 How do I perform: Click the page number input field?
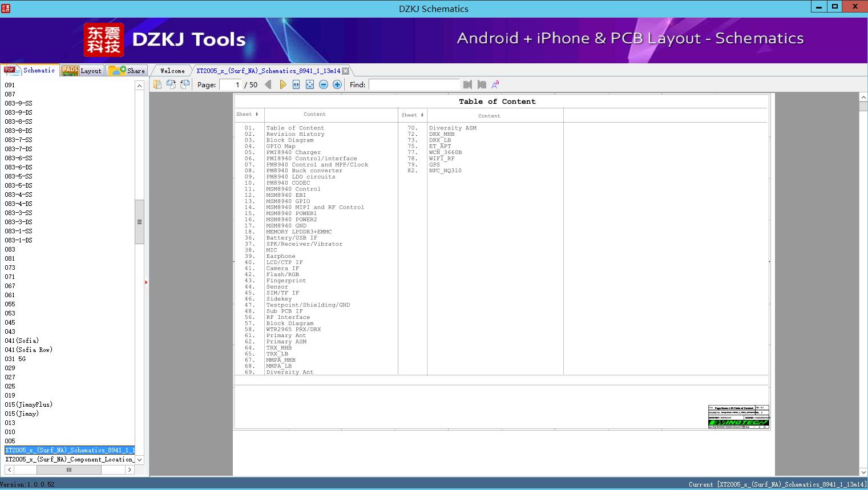pyautogui.click(x=231, y=84)
